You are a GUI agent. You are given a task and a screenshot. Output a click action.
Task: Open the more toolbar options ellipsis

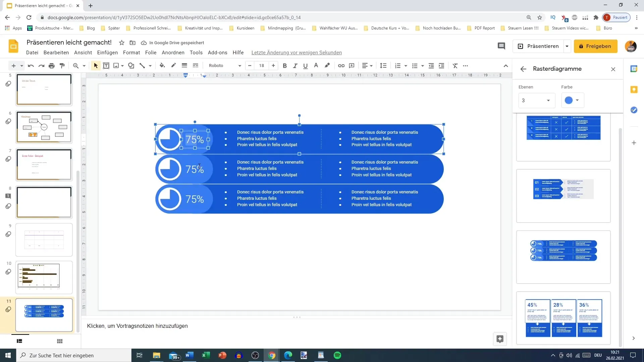point(466,66)
